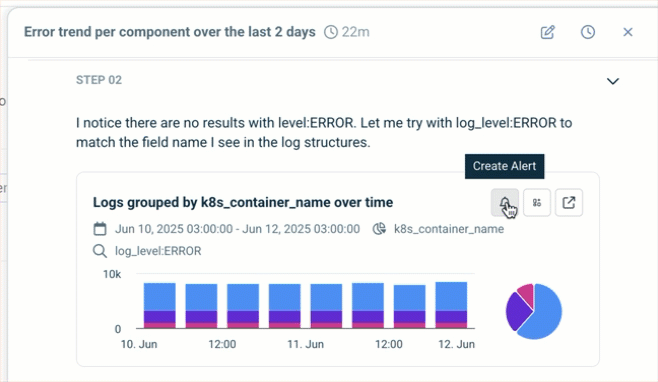This screenshot has height=382, width=658.
Task: Click the first bar at 10. Jun
Action: (x=159, y=305)
